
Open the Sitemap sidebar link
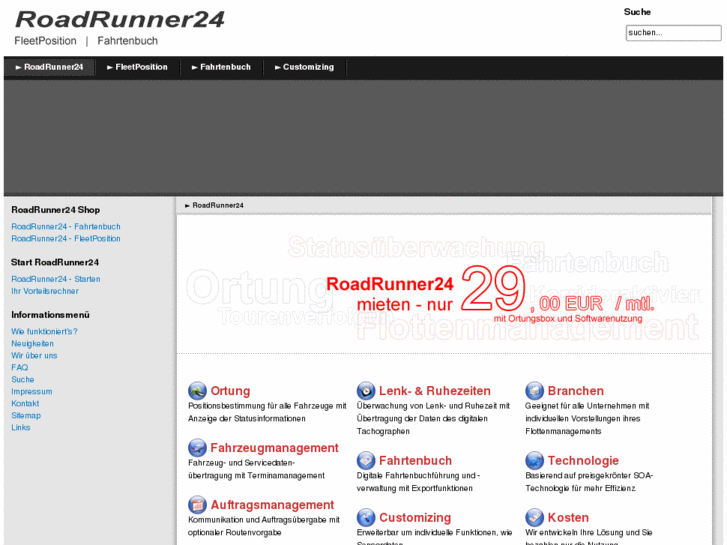click(26, 416)
